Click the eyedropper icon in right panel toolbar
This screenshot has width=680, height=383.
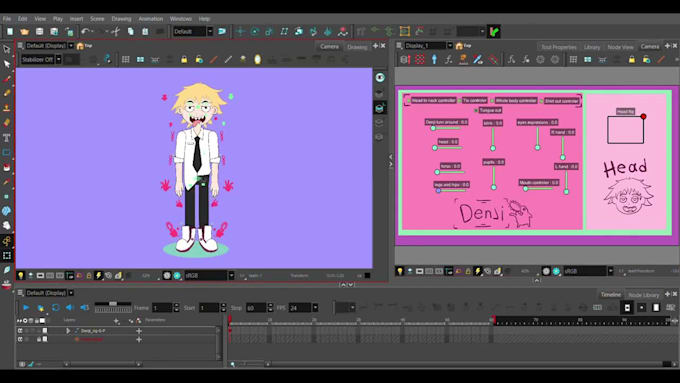[478, 59]
